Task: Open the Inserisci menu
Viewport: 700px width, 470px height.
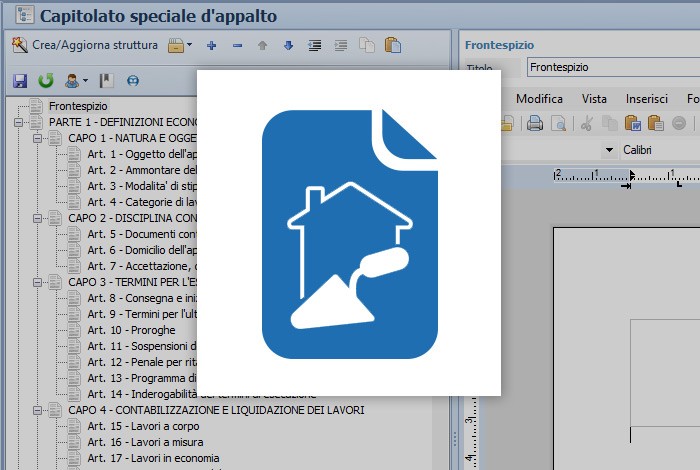Action: click(646, 99)
